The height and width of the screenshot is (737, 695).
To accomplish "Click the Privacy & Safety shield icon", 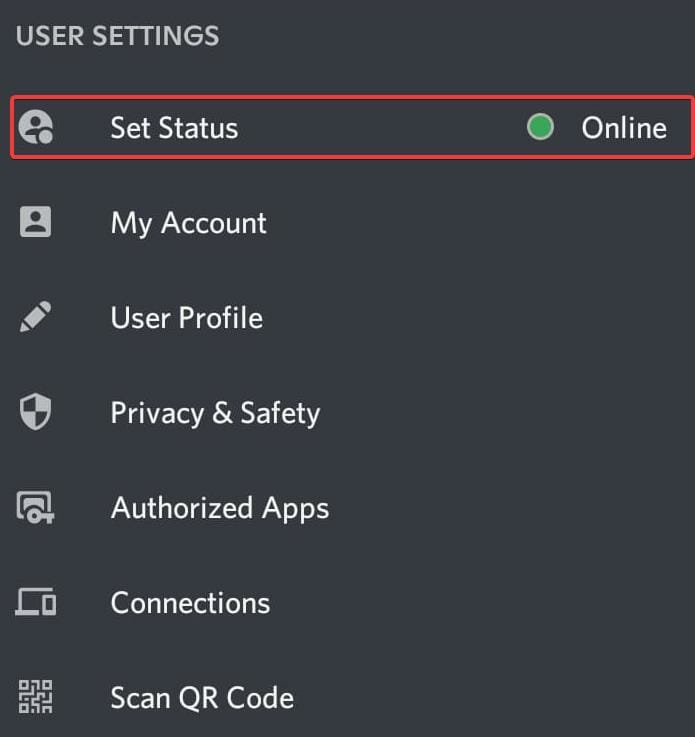I will [36, 412].
